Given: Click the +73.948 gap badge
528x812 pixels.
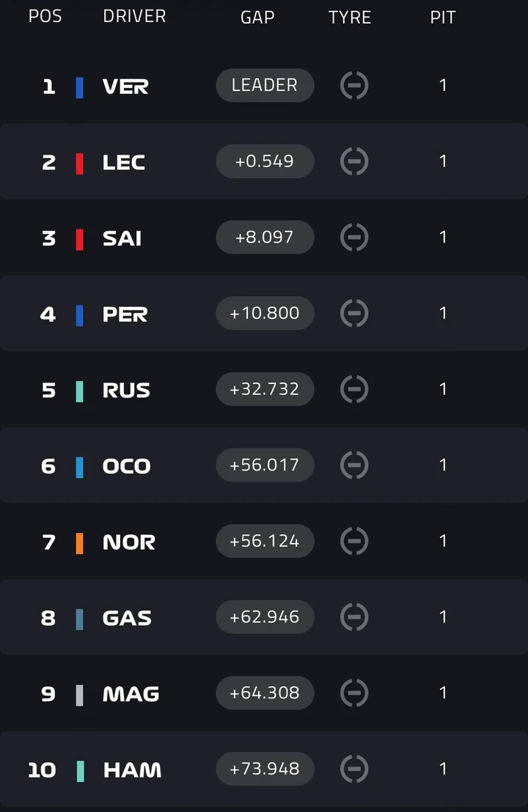Looking at the screenshot, I should coord(265,769).
